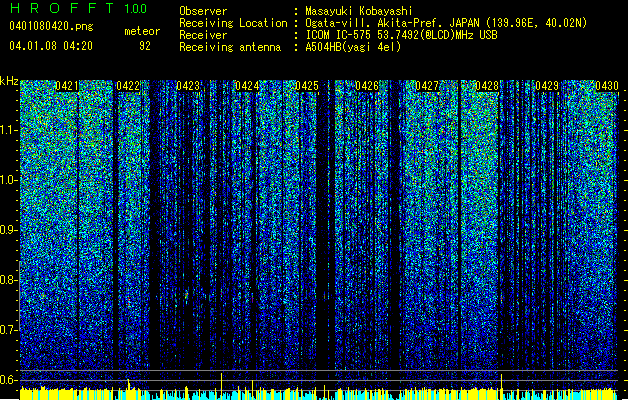Click the Receiving Location label
The height and width of the screenshot is (400, 629).
point(233,23)
